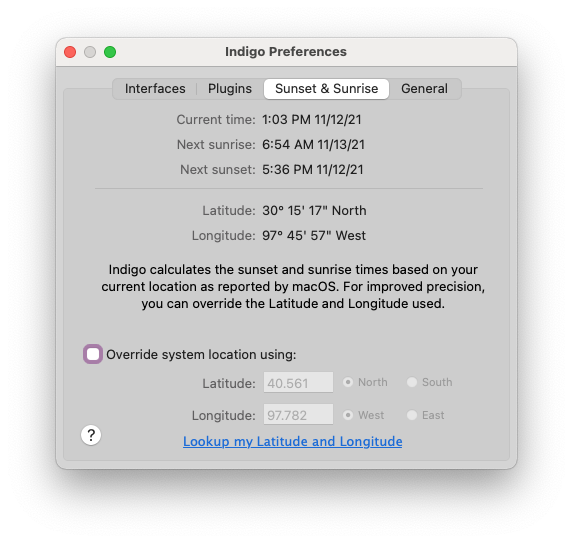Click the Longitude input field
The height and width of the screenshot is (543, 573).
click(x=298, y=414)
